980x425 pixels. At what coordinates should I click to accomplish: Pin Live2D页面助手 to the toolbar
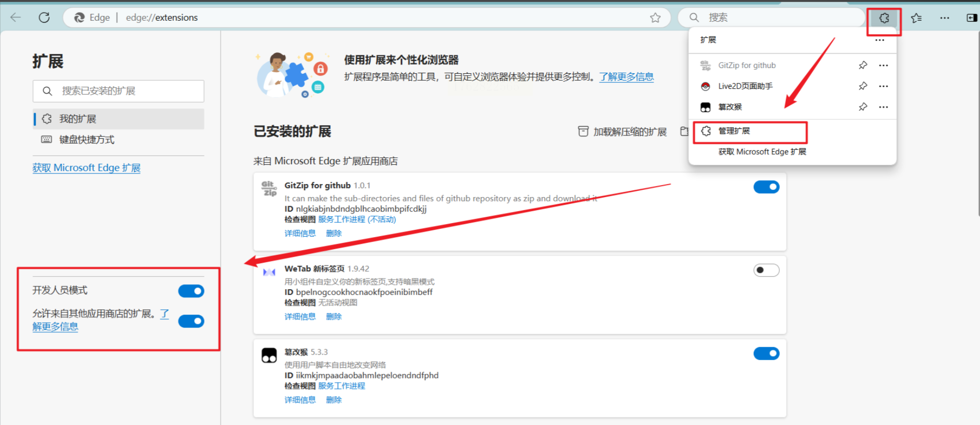[863, 86]
